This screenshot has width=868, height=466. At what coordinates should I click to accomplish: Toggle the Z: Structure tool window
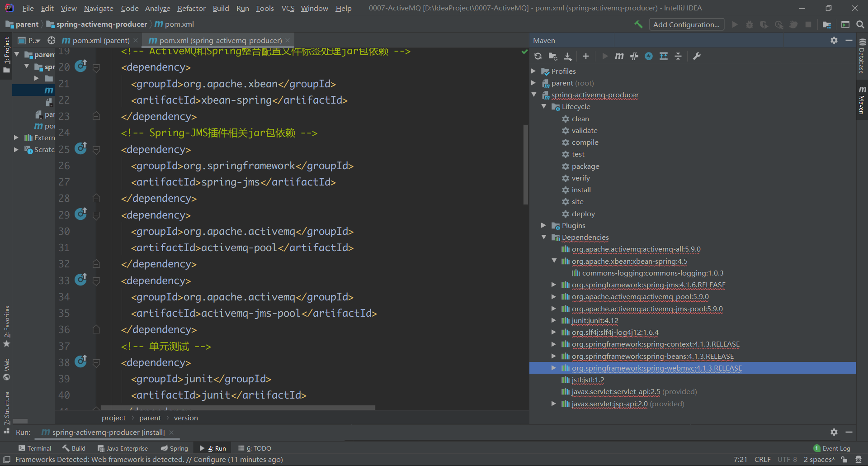coord(6,412)
